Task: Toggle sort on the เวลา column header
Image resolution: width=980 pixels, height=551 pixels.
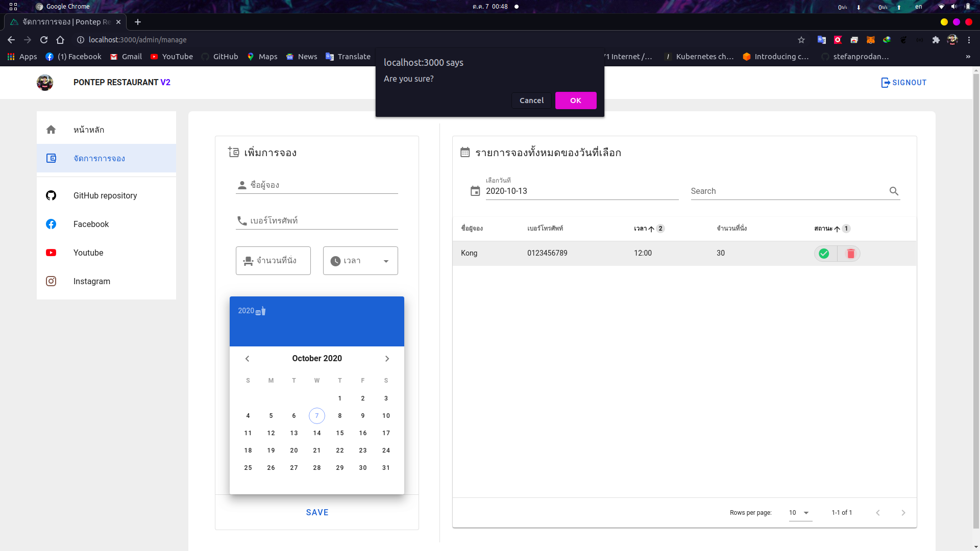Action: pos(641,229)
